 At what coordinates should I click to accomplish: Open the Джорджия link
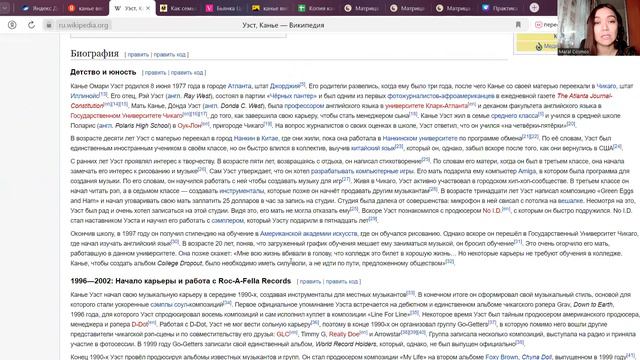285,86
